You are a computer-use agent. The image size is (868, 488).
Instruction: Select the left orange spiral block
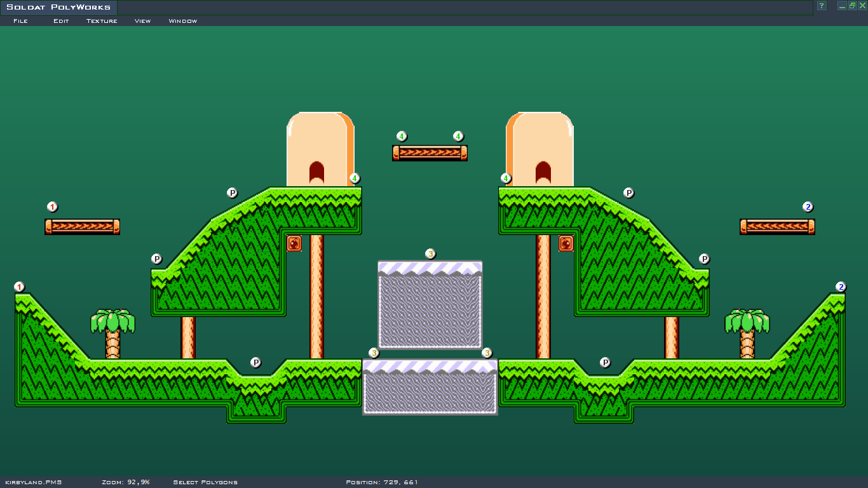click(x=294, y=243)
